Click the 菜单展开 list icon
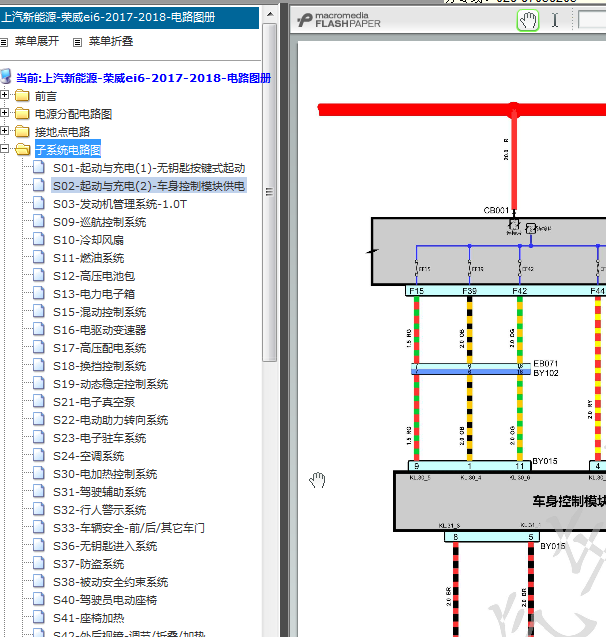 pos(4,42)
